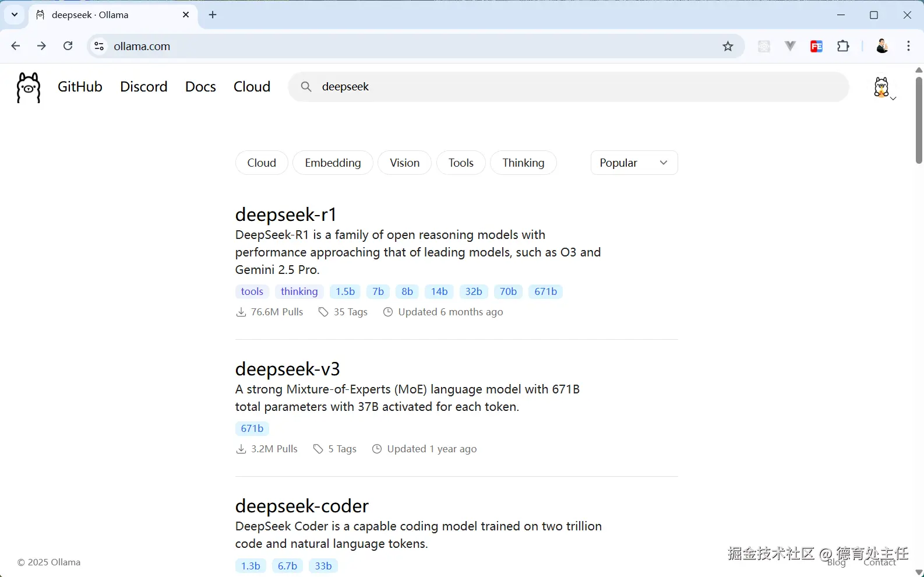Select the 33b size tag
This screenshot has height=577, width=924.
click(323, 566)
